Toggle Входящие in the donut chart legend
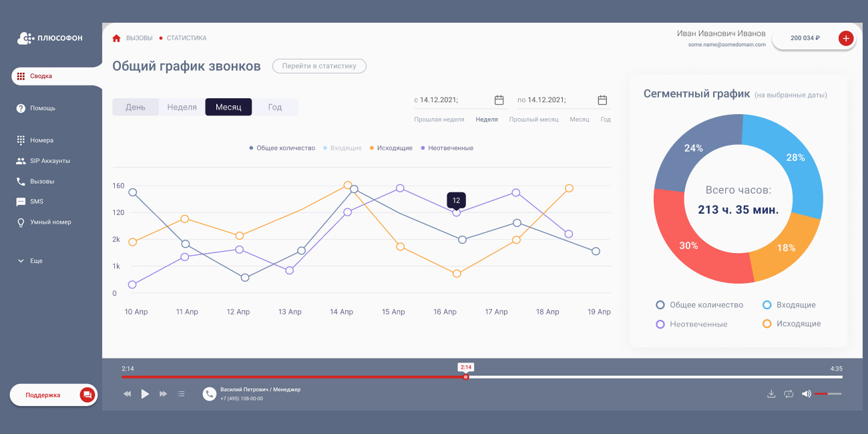This screenshot has width=868, height=434. pyautogui.click(x=789, y=305)
